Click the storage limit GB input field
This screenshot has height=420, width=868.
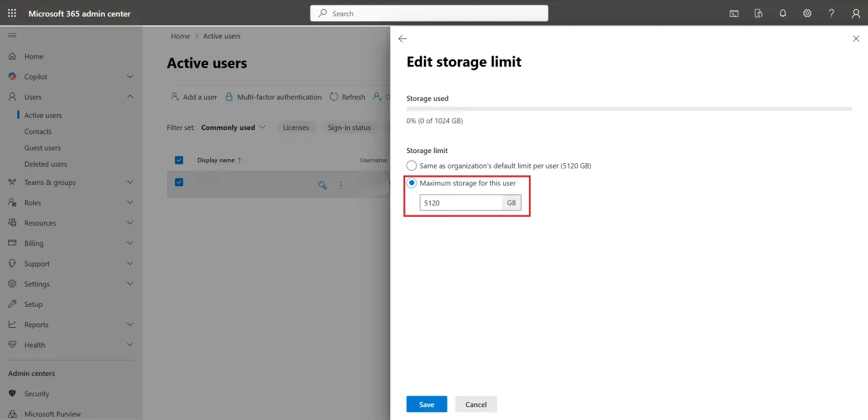[x=461, y=203]
